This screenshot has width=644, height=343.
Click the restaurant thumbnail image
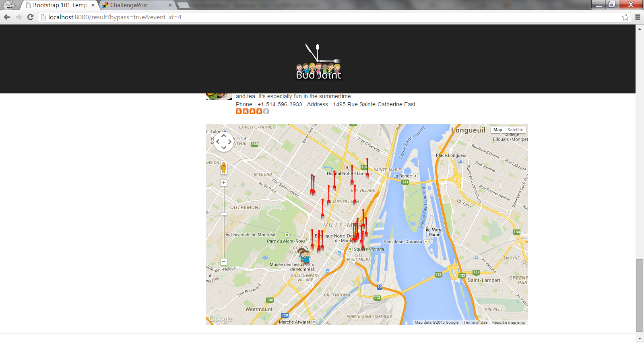point(219,97)
